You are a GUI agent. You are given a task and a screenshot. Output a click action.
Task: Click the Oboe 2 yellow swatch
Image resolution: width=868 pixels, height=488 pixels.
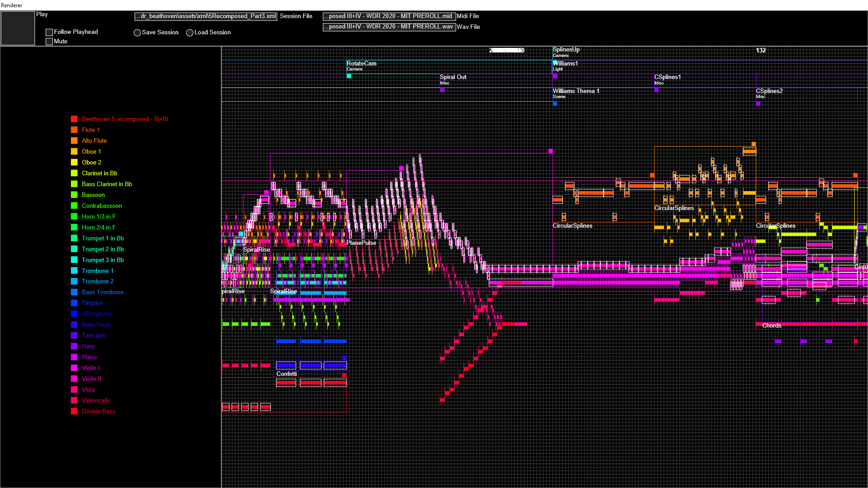(x=74, y=162)
